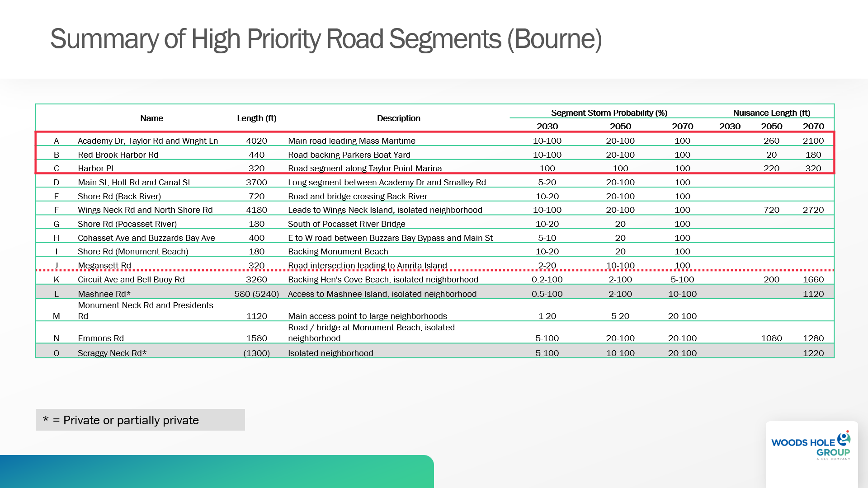Screen dimensions: 868x488
Task: Click the length value '3700'
Action: tap(257, 183)
